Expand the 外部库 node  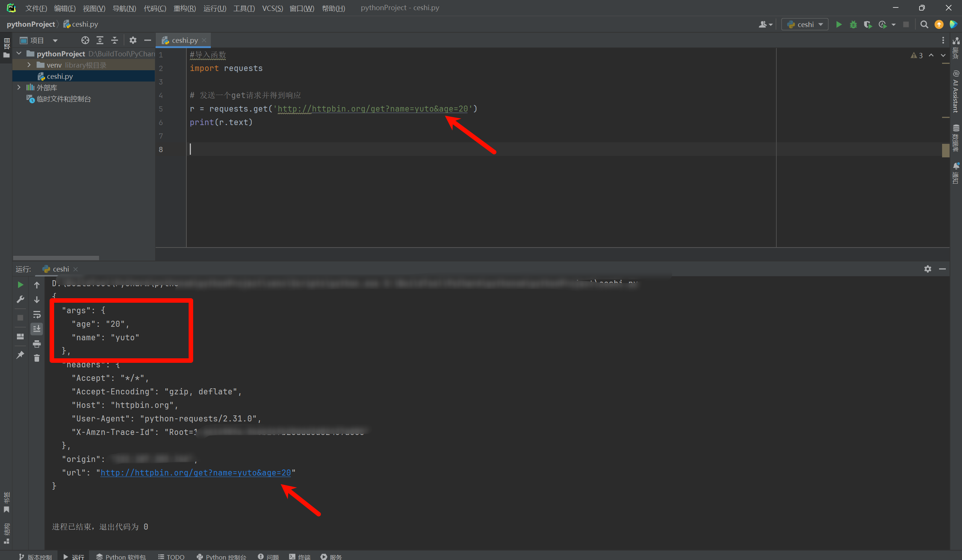tap(19, 88)
